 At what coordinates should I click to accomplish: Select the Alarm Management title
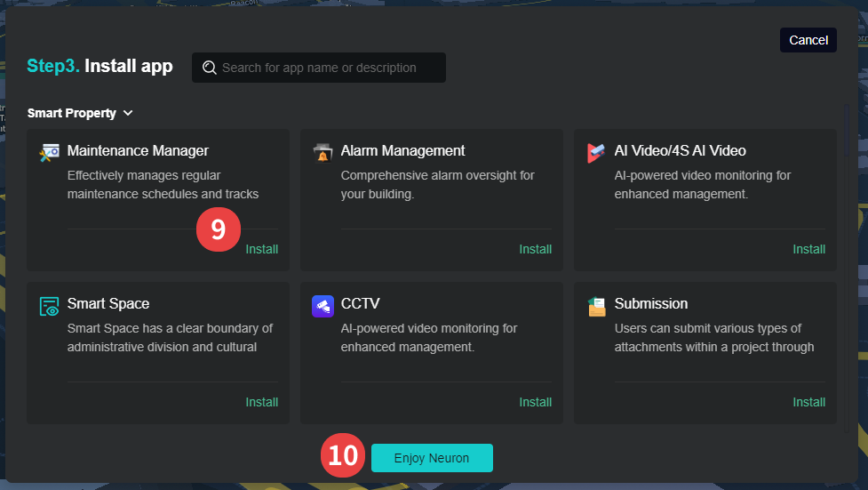[403, 151]
